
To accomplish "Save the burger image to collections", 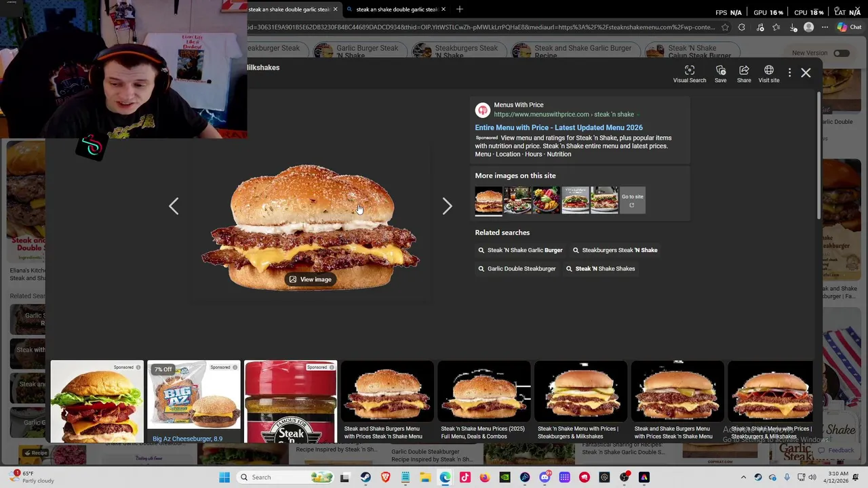I will (x=720, y=74).
